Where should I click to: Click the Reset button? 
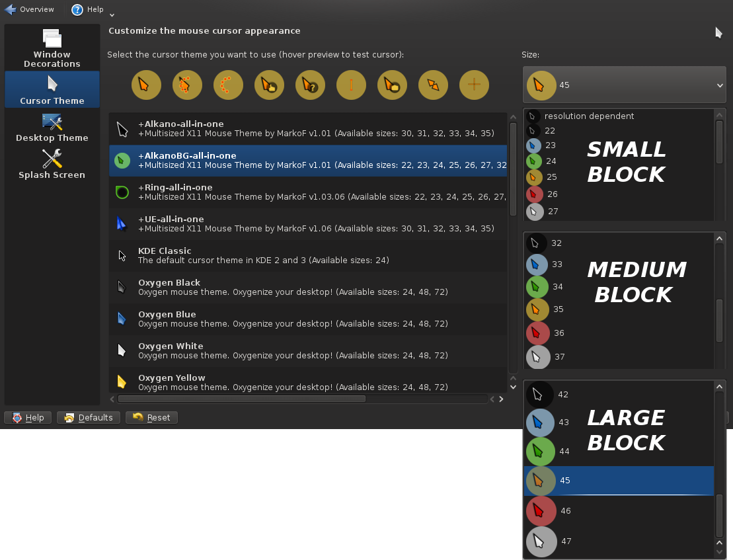tap(151, 417)
